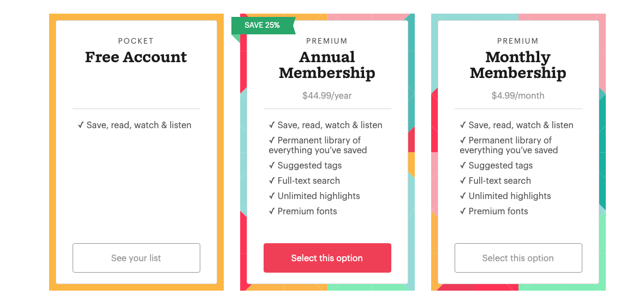Click the Monthly Membership title
Viewport: 644px width, 307px height.
(518, 65)
